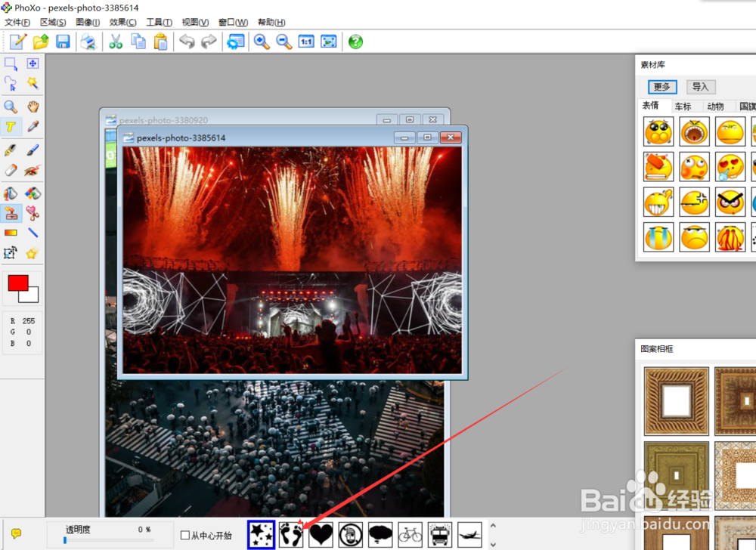Insert the crying emoji clip art

[x=658, y=237]
